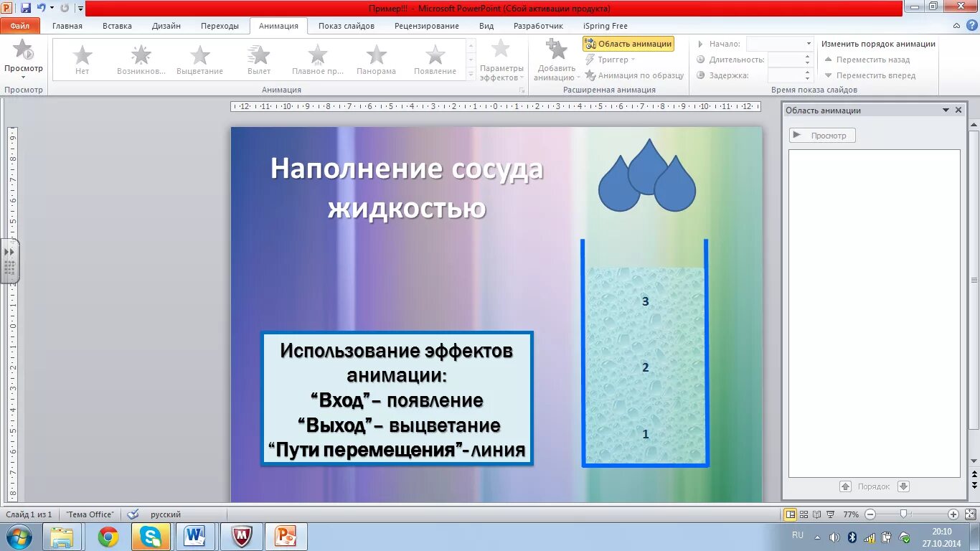980x551 pixels.
Task: Click the Redo icon in quick access toolbar
Action: pos(65,8)
